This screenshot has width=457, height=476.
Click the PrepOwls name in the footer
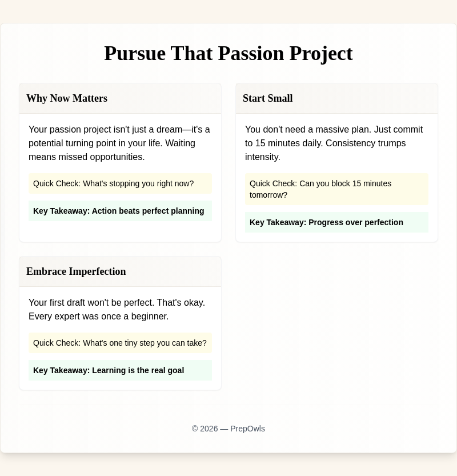click(x=247, y=429)
